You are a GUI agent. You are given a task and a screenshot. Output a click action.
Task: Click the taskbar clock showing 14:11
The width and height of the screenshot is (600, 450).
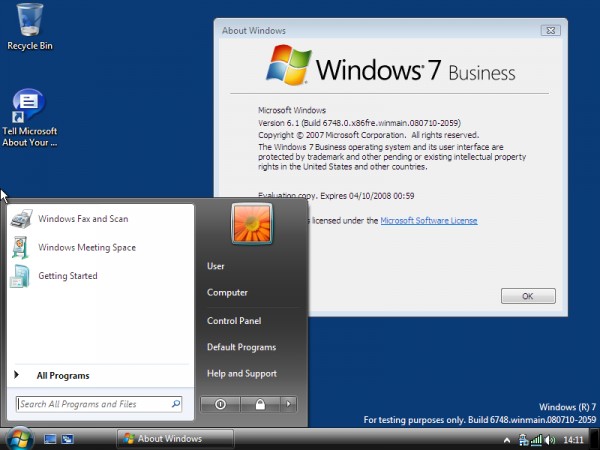click(x=573, y=440)
